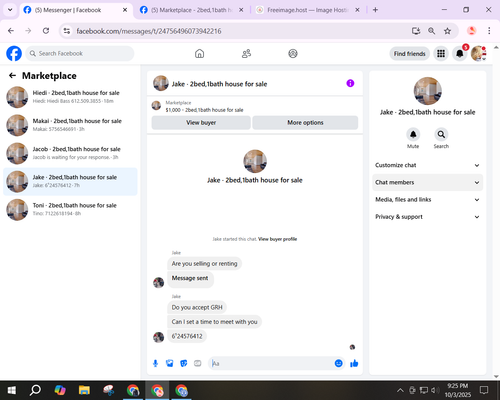The image size is (500, 400).
Task: Open the Home icon in top navigation
Action: (199, 53)
